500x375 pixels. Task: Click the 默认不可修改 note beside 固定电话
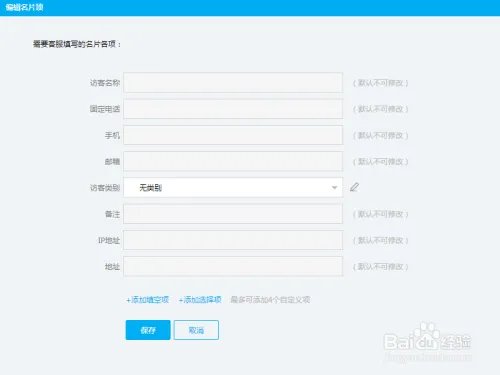(380, 109)
